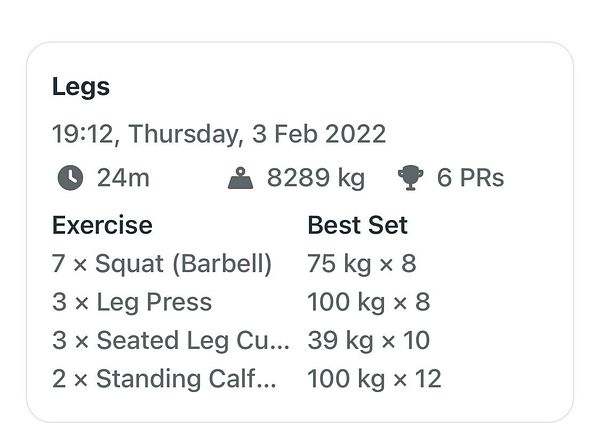Click the weight volume icon
This screenshot has width=600, height=435.
pos(241,178)
